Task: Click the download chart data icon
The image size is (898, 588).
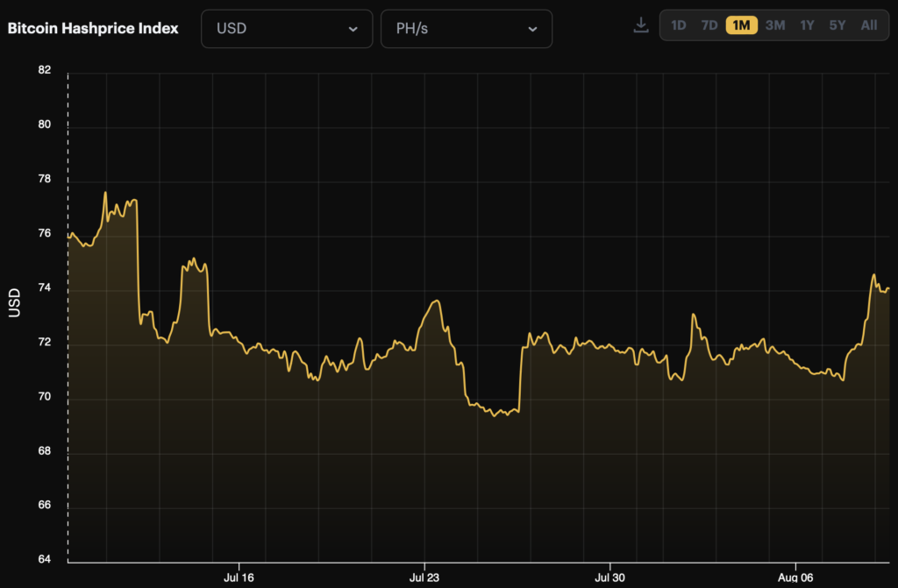Action: 640,25
